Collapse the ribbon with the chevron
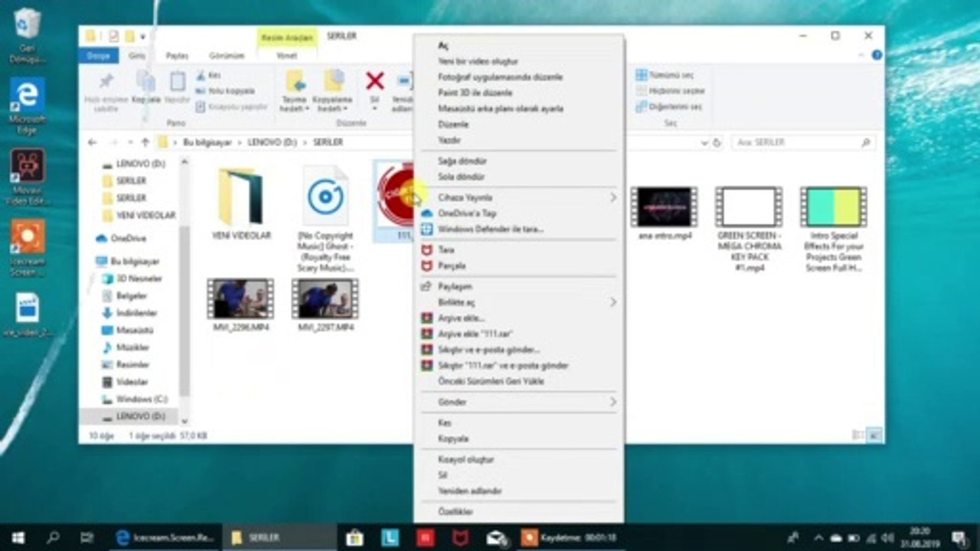The image size is (980, 551). click(861, 55)
